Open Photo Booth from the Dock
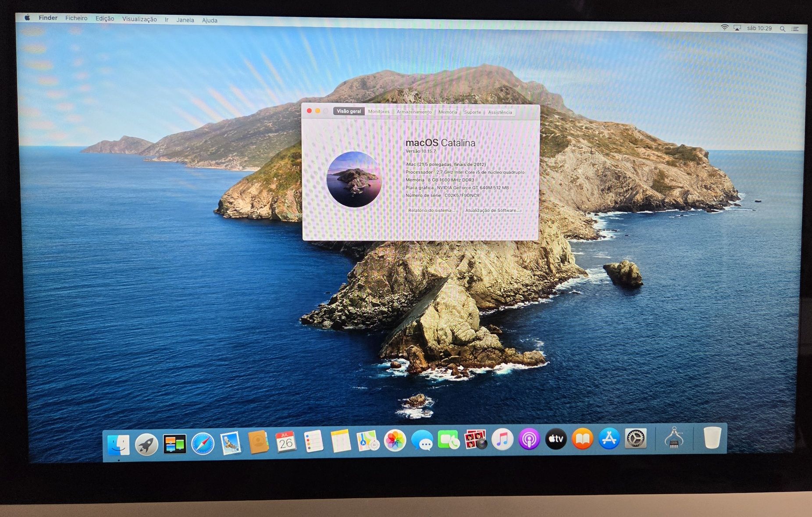 tap(475, 439)
